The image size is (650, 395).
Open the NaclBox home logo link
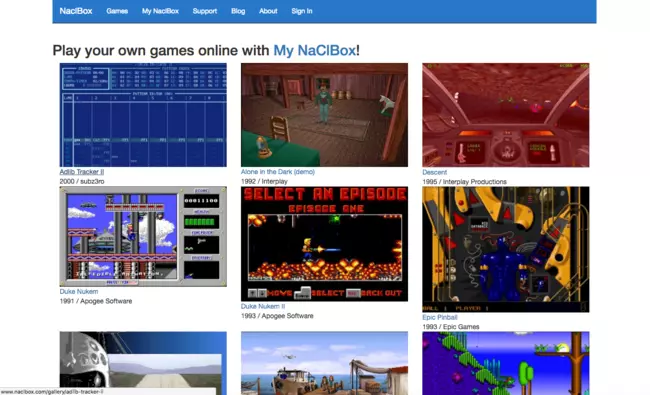click(75, 11)
